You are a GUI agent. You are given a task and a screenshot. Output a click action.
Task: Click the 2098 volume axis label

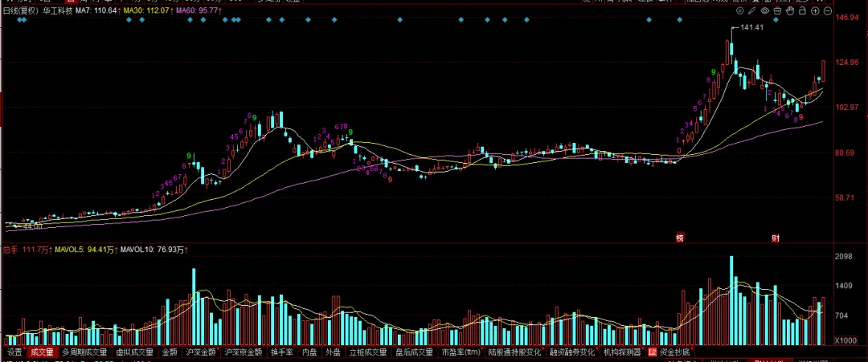click(844, 256)
